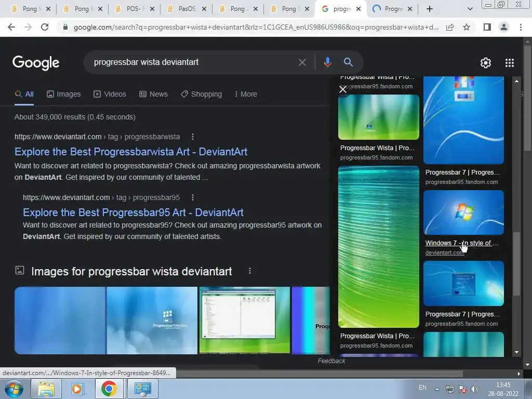This screenshot has height=399, width=532.
Task: Click the horizontal scrollbar right arrow
Action: click(x=519, y=374)
